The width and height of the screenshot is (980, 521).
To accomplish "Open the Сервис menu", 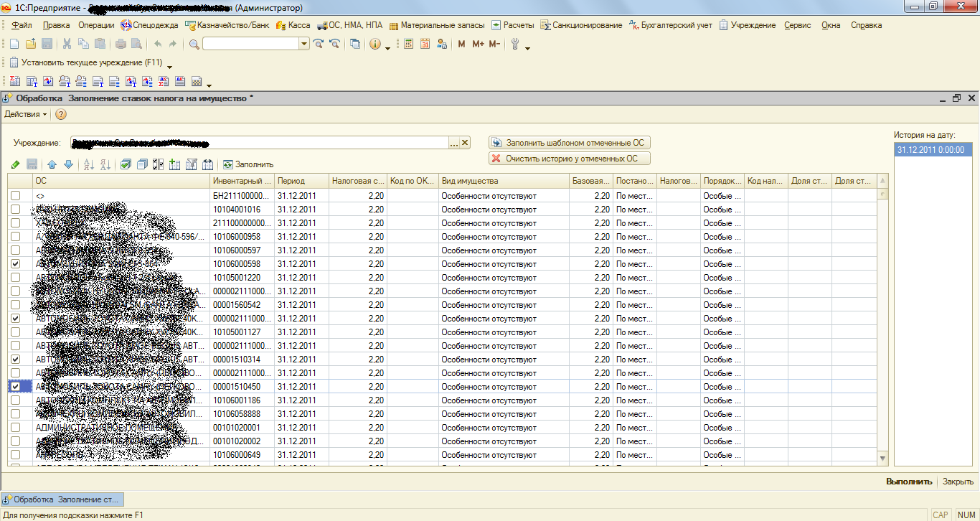I will [x=798, y=25].
